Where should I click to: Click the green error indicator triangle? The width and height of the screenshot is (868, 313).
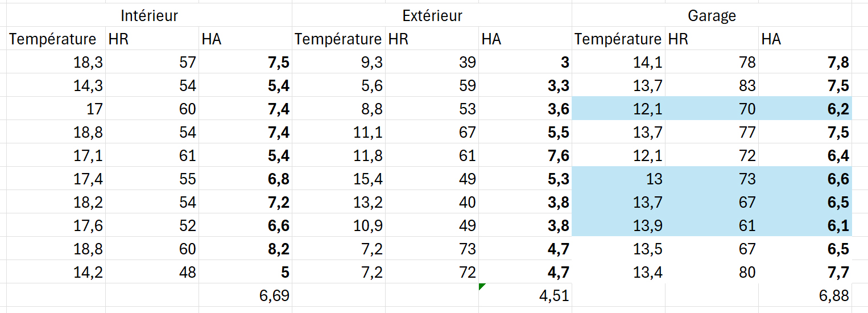click(482, 287)
